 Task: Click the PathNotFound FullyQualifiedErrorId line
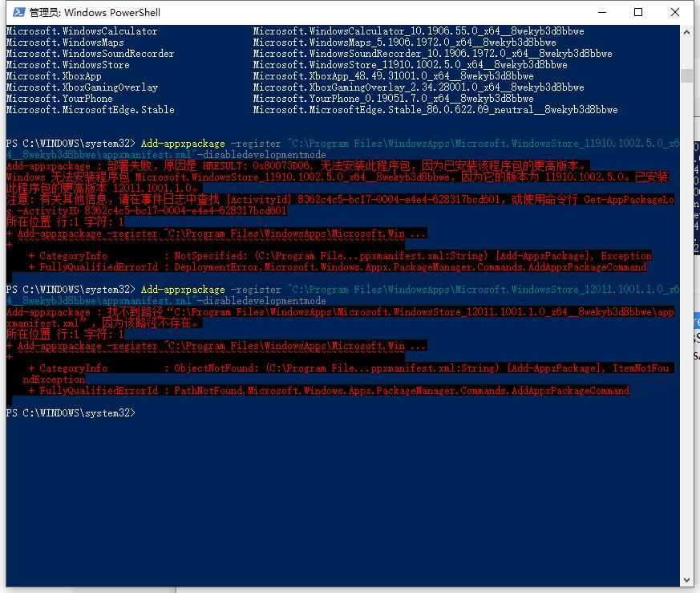[329, 391]
